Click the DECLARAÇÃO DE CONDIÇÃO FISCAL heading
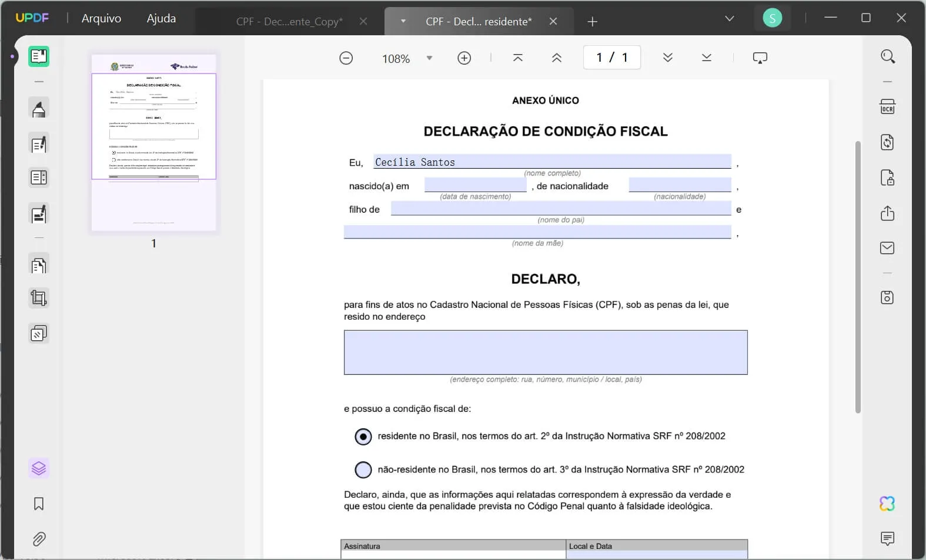 pyautogui.click(x=546, y=132)
